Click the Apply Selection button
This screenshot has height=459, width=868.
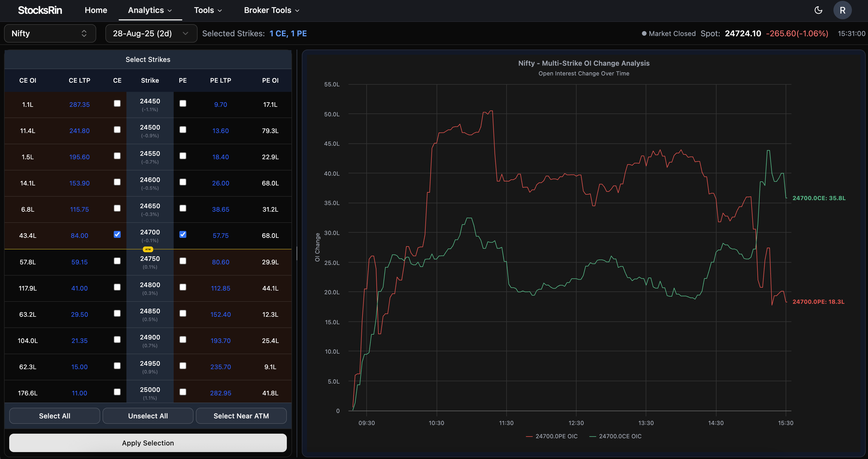148,443
